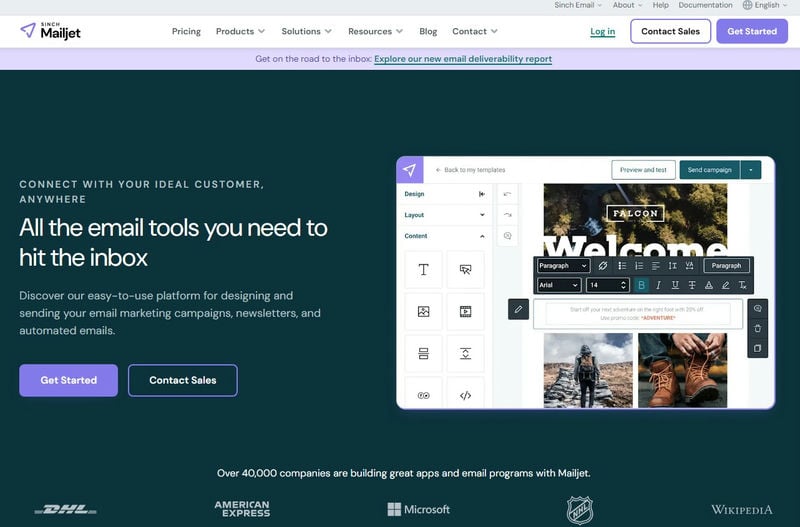The width and height of the screenshot is (800, 527).
Task: Go to Pricing page
Action: click(186, 31)
